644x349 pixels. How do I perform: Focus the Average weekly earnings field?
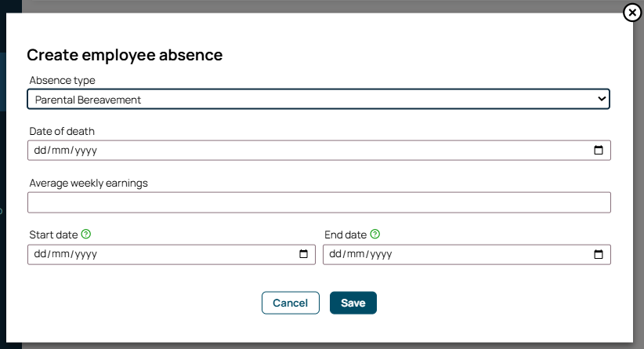(x=319, y=202)
